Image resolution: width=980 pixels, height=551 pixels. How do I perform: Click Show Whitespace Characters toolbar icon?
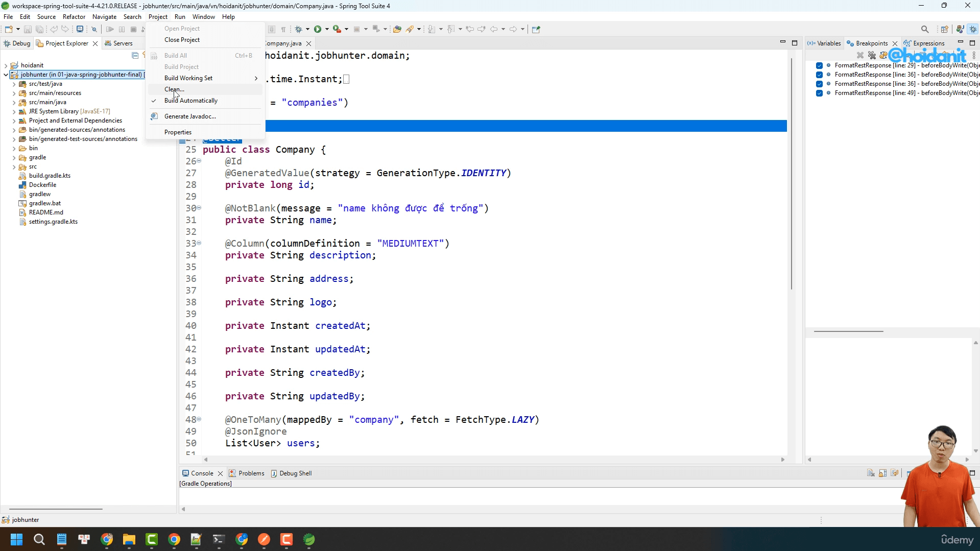(x=283, y=29)
